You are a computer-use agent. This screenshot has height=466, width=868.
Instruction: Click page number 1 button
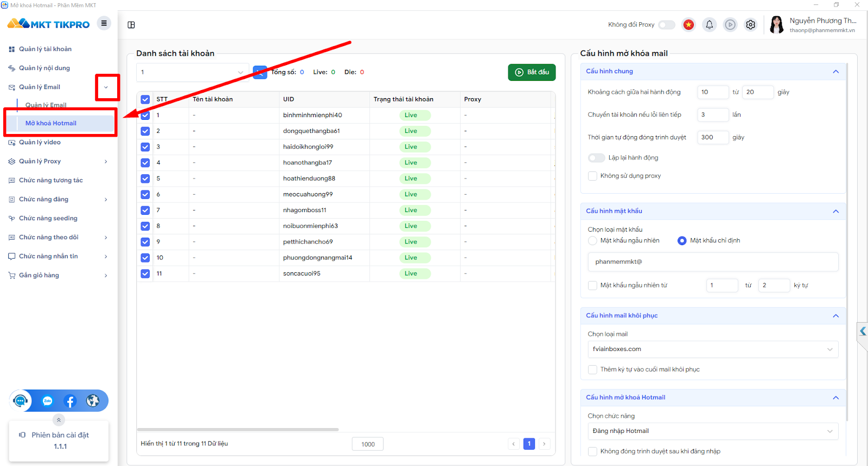529,444
